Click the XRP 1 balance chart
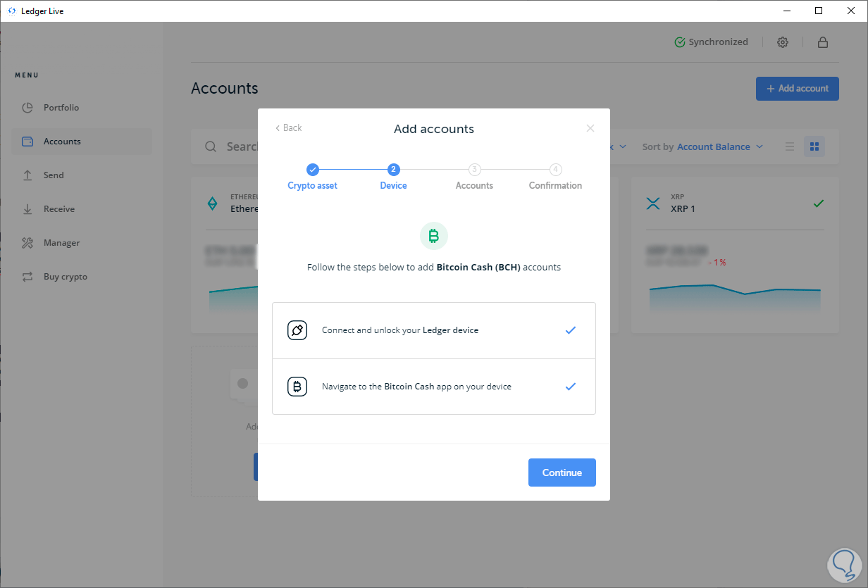The height and width of the screenshot is (588, 868). pyautogui.click(x=735, y=298)
